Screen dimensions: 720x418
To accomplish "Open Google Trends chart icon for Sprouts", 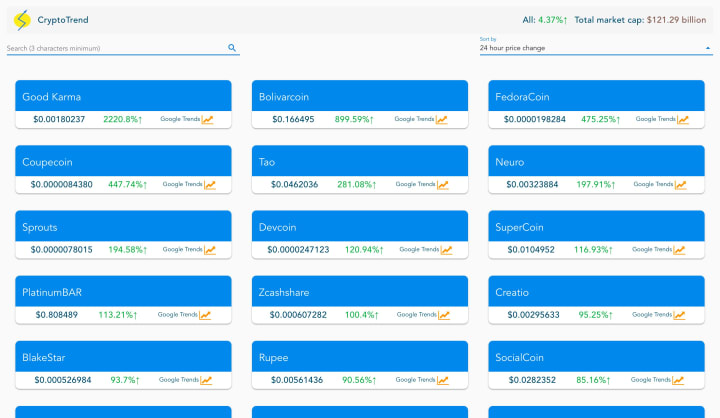I will (210, 250).
